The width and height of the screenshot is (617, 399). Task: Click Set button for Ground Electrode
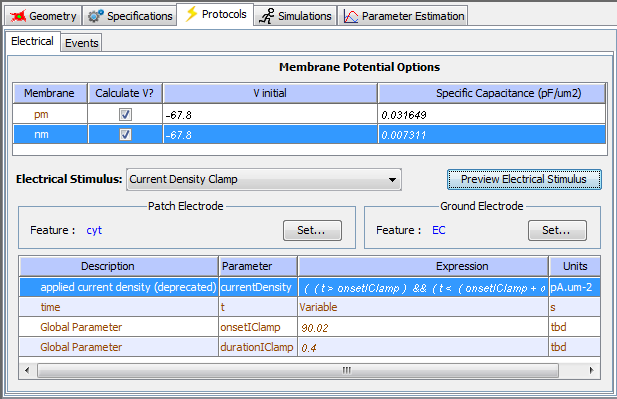pos(557,230)
